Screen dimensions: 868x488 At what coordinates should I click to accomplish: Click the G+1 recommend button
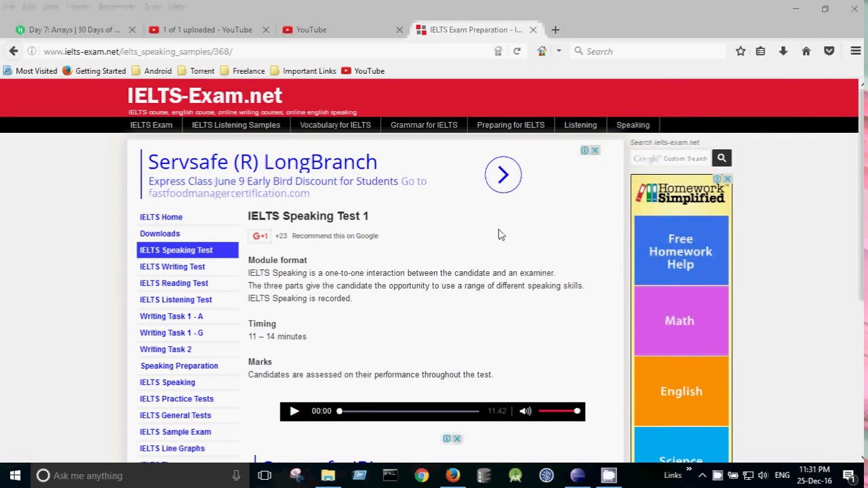pos(260,236)
